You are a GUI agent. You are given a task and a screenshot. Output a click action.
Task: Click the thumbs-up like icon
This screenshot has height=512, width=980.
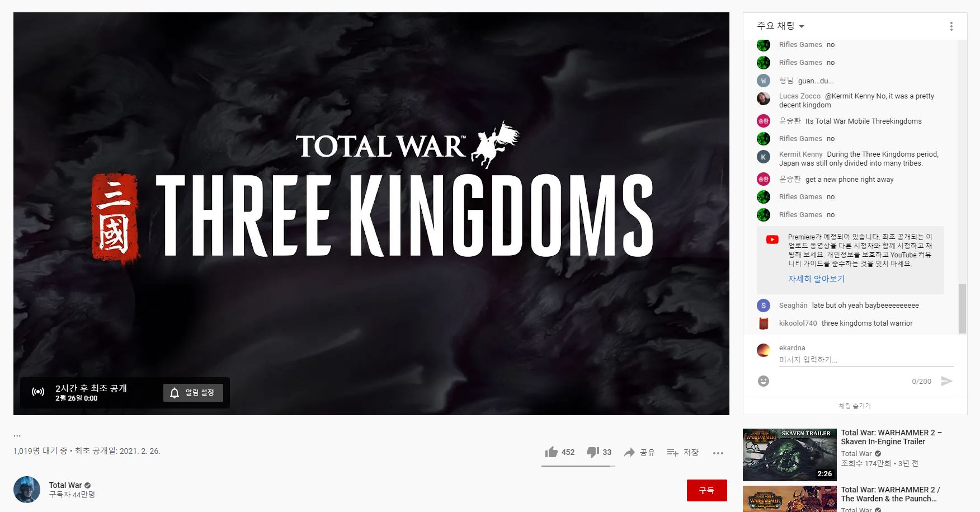(552, 452)
